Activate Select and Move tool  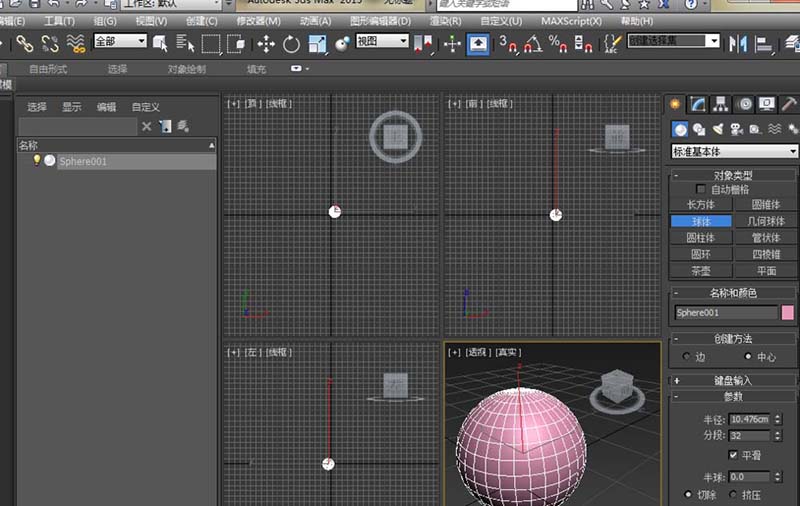pos(266,44)
